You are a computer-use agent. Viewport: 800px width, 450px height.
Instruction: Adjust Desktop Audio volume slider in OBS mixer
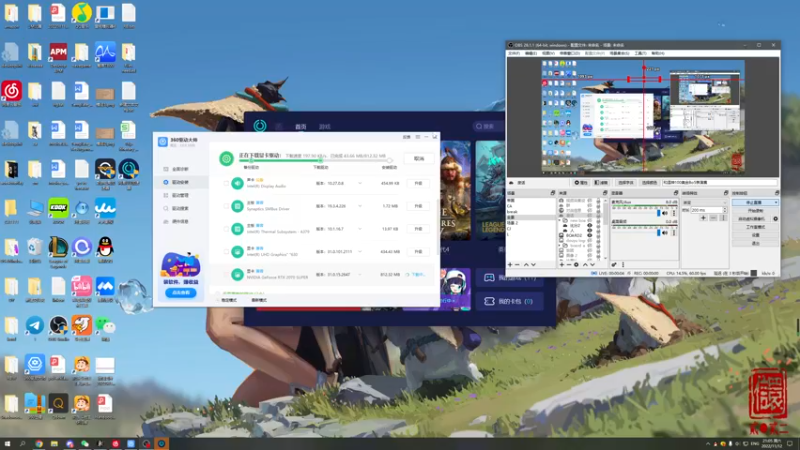[636, 233]
